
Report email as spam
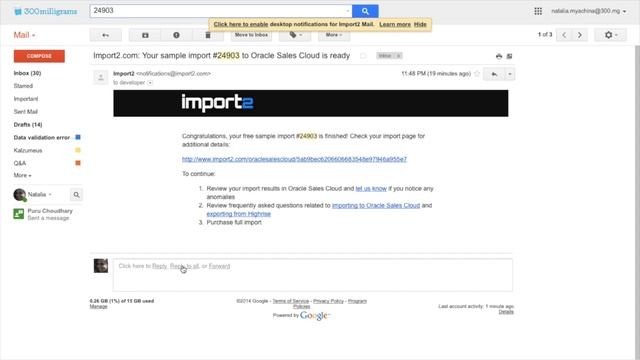[x=176, y=35]
